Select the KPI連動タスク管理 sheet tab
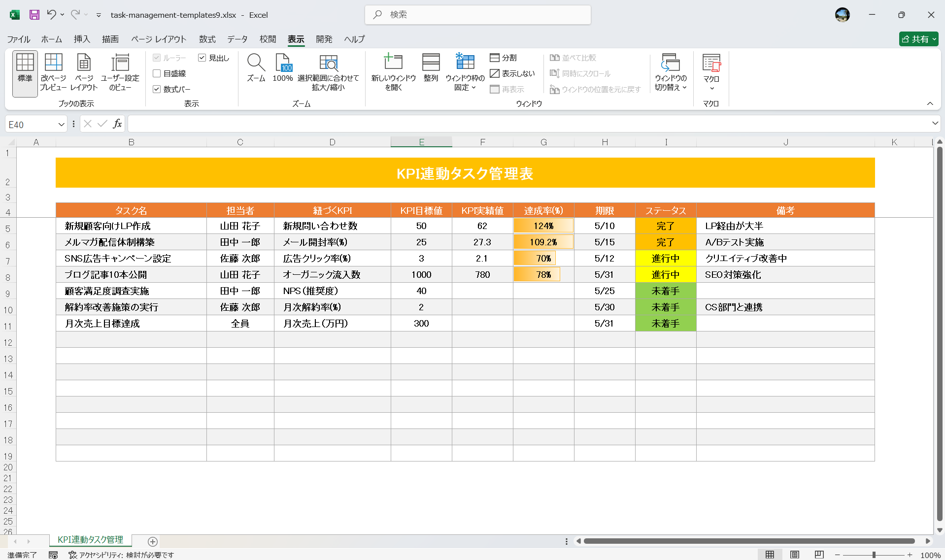Image resolution: width=945 pixels, height=560 pixels. pyautogui.click(x=91, y=540)
